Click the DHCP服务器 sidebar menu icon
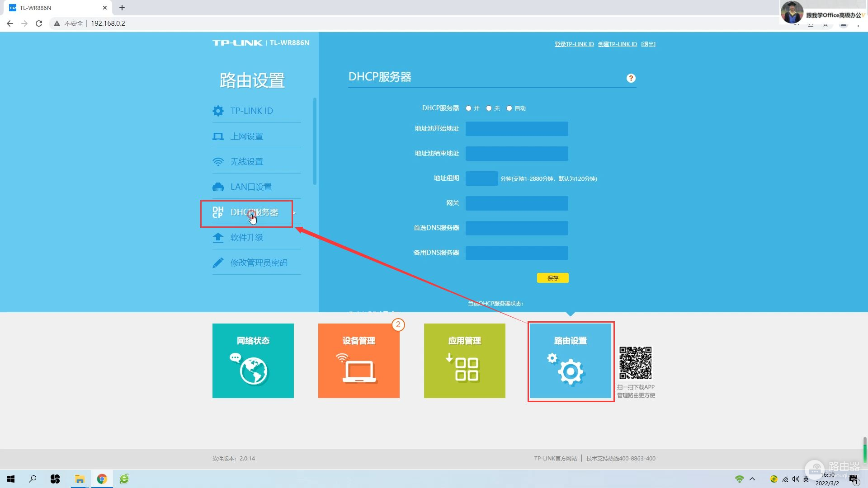Image resolution: width=868 pixels, height=488 pixels. [217, 212]
